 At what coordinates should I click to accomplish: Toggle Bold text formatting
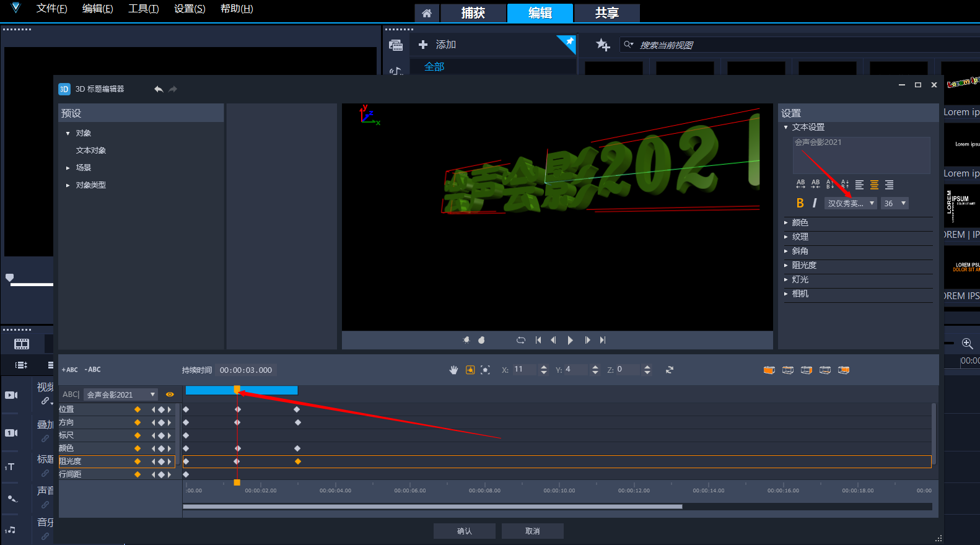click(x=800, y=203)
